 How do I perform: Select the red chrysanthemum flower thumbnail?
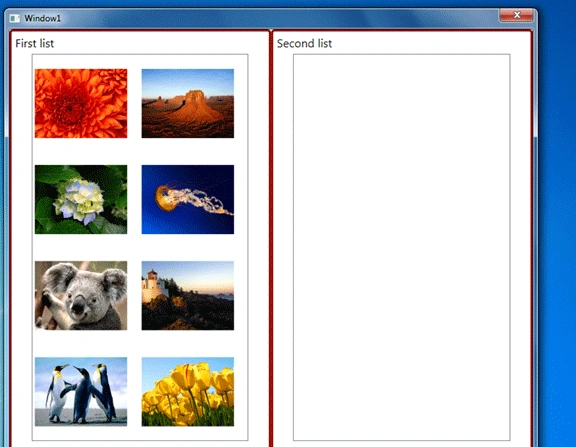point(81,104)
